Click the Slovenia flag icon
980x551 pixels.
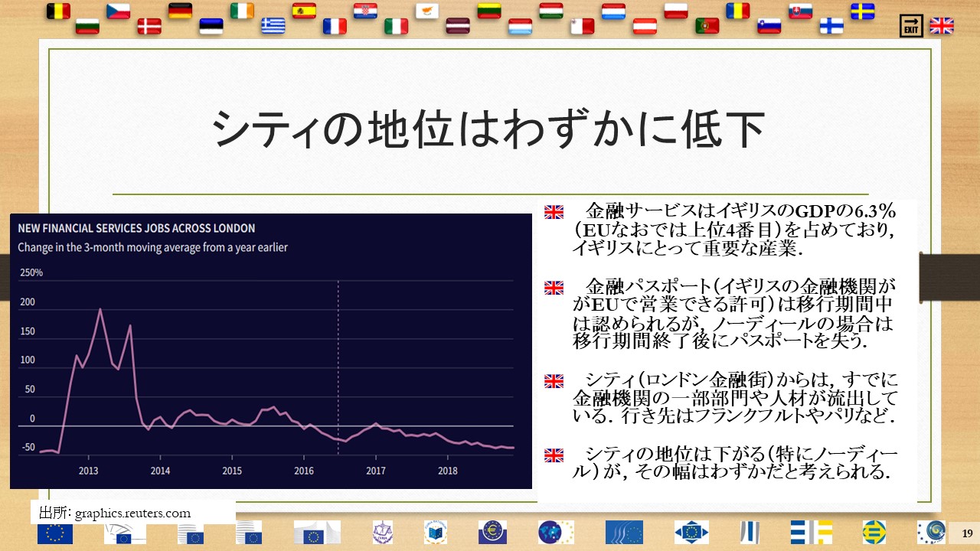tap(769, 27)
